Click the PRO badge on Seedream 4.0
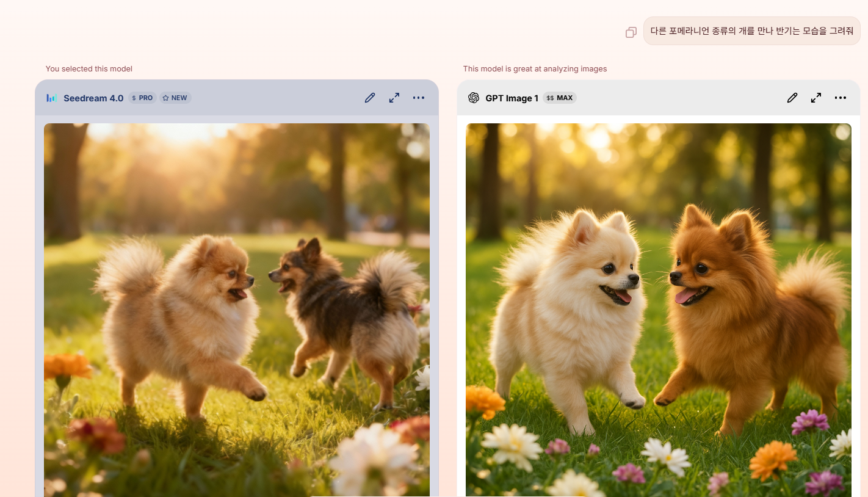The height and width of the screenshot is (497, 868). tap(142, 98)
